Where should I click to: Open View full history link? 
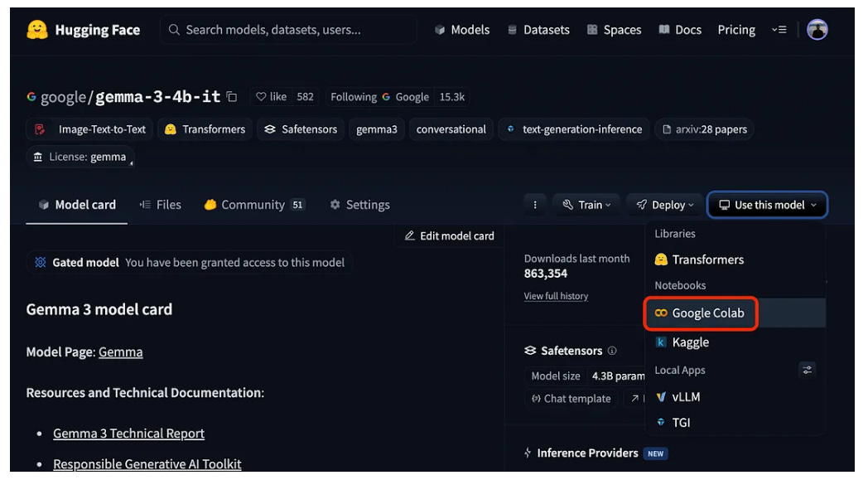click(x=556, y=296)
